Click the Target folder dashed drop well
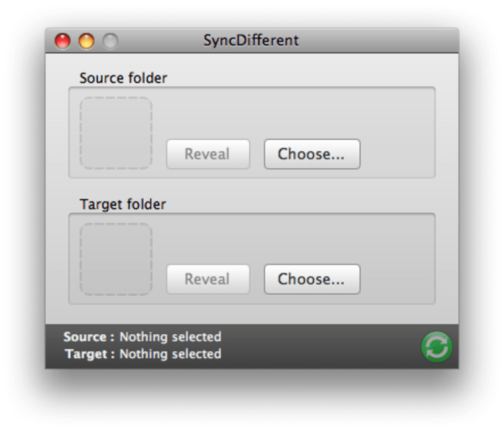This screenshot has width=504, height=431. [x=116, y=259]
